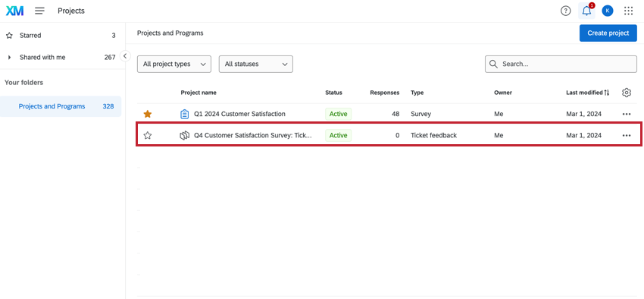
Task: Click the Ticket feedback project icon
Action: pyautogui.click(x=184, y=135)
